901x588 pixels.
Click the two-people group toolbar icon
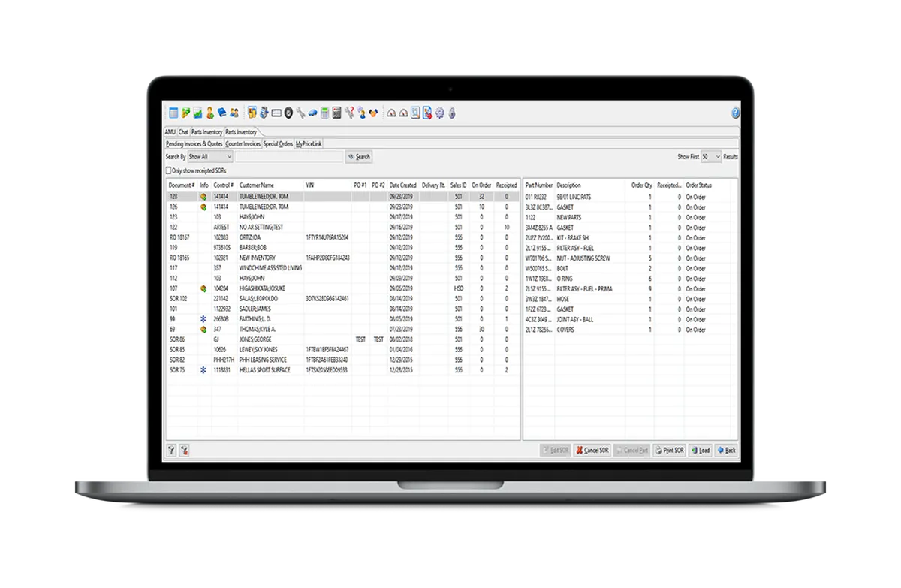click(234, 113)
